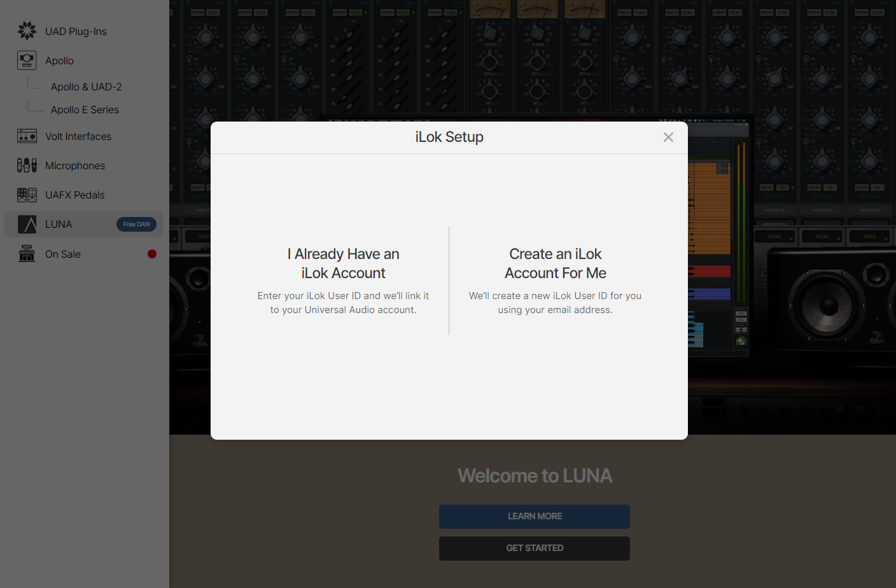Click the UAD Plug-Ins flower icon

click(x=27, y=31)
